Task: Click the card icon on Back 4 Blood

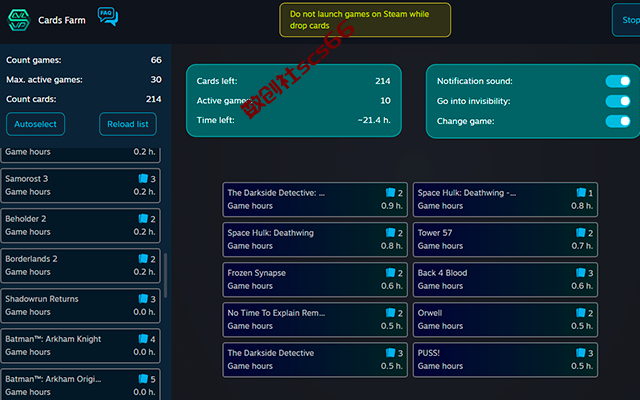Action: pos(580,272)
